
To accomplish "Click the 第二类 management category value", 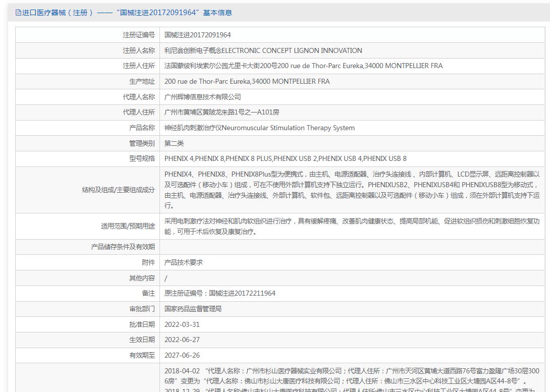I will [174, 143].
